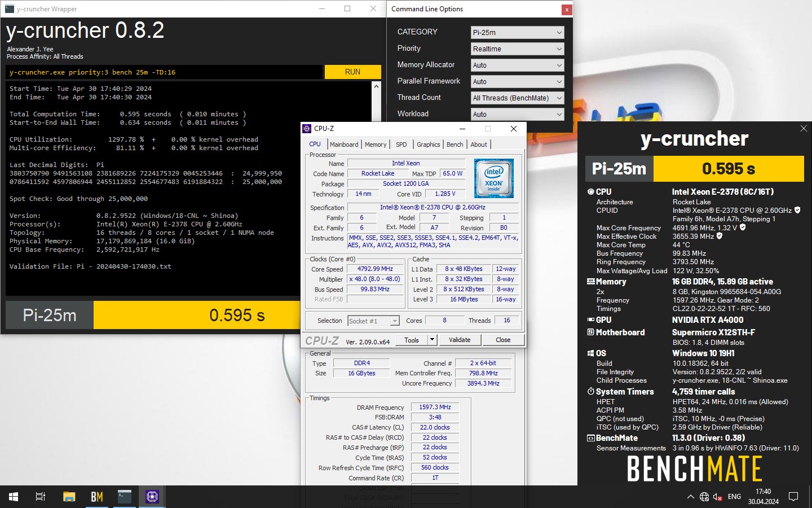Screen dimensions: 812x508
Task: Click the Uncore Frequency value 3894.3 MHz
Action: pos(483,383)
